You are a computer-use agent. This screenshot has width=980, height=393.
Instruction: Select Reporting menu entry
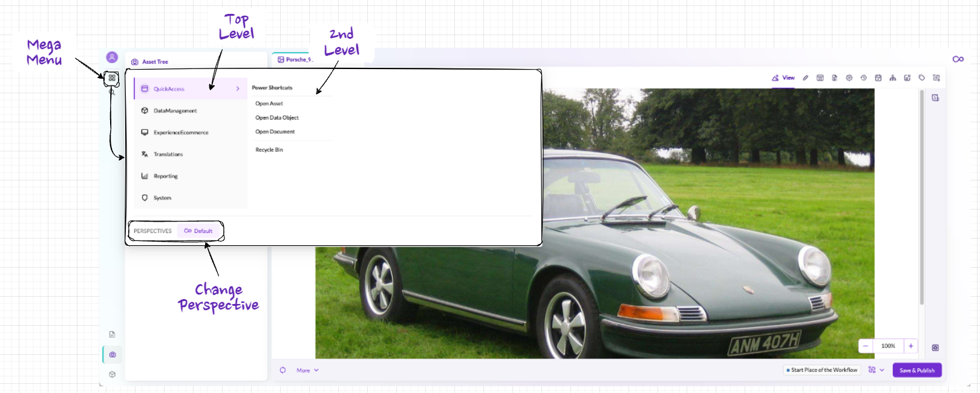(x=191, y=176)
